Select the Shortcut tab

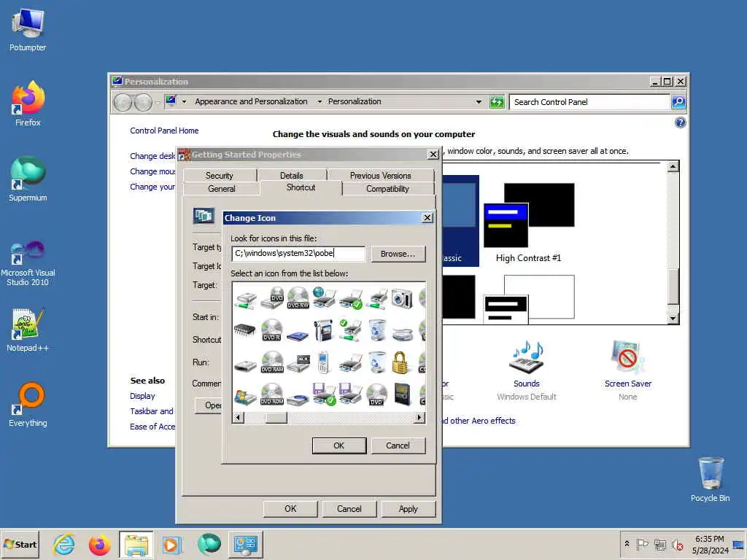coord(301,187)
